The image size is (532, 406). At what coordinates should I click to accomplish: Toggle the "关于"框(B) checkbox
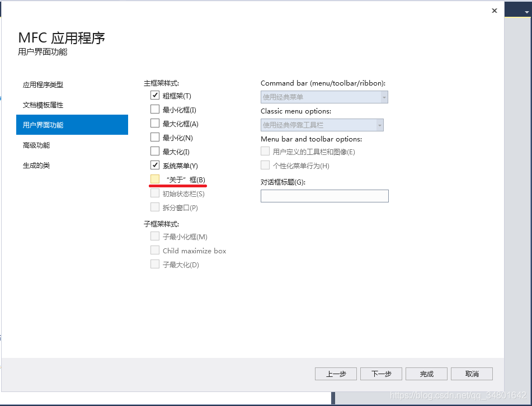click(x=155, y=179)
